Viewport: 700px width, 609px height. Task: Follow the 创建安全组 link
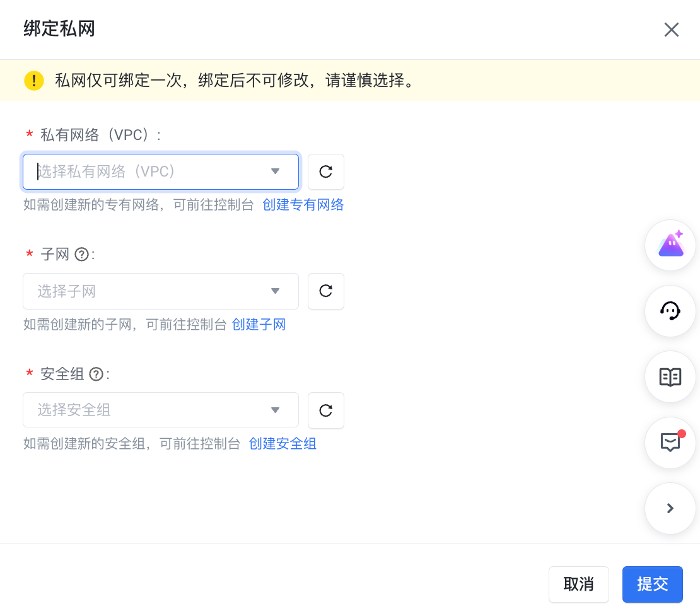[x=283, y=443]
